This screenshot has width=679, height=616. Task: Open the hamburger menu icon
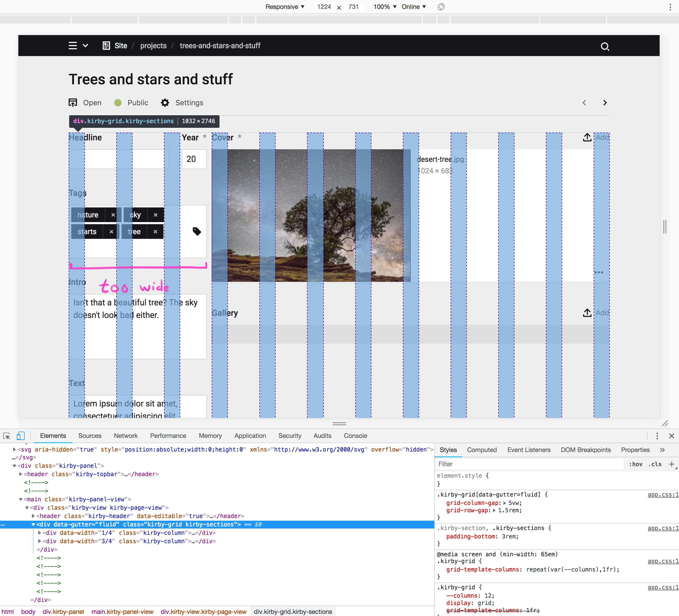(x=73, y=46)
